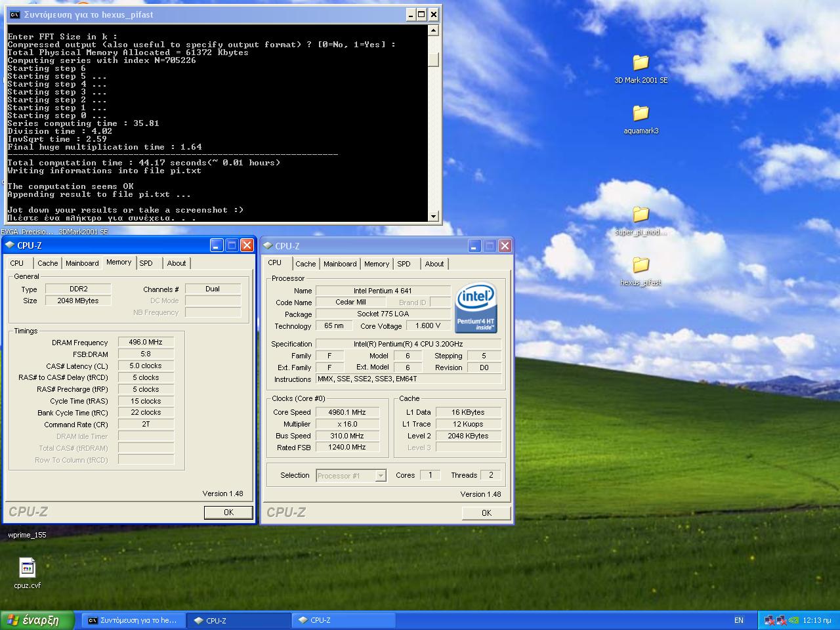840x630 pixels.
Task: Open the About tab in Memory CPU-Z window
Action: pos(176,263)
